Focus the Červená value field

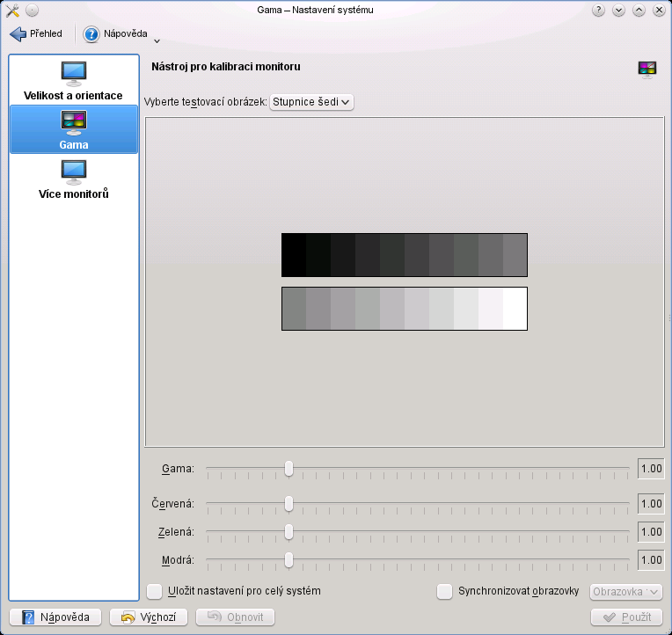(x=651, y=503)
